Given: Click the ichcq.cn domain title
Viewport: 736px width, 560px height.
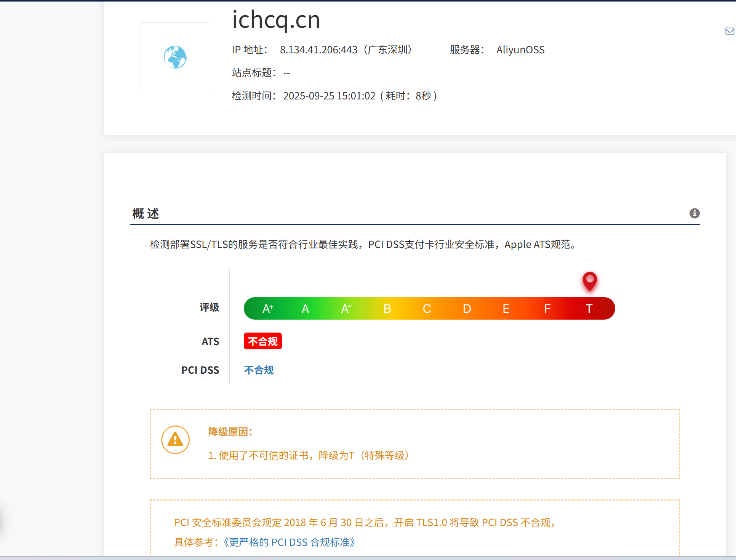Looking at the screenshot, I should [276, 20].
